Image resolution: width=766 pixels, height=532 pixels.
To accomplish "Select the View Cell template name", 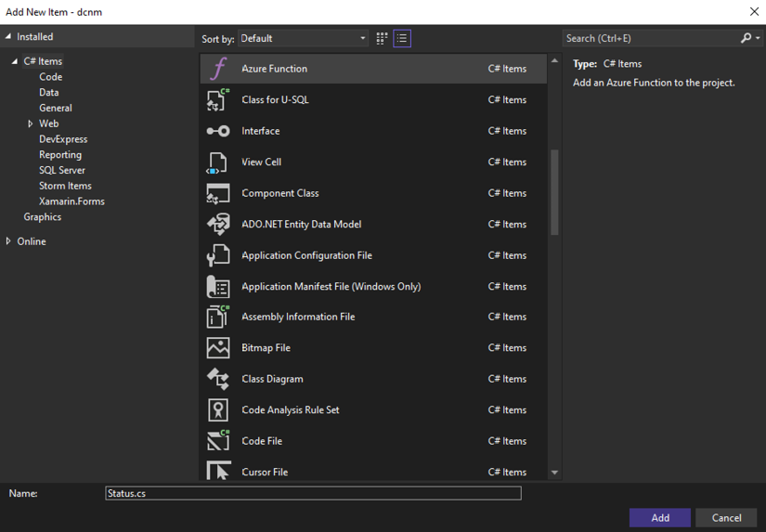I will click(x=261, y=162).
